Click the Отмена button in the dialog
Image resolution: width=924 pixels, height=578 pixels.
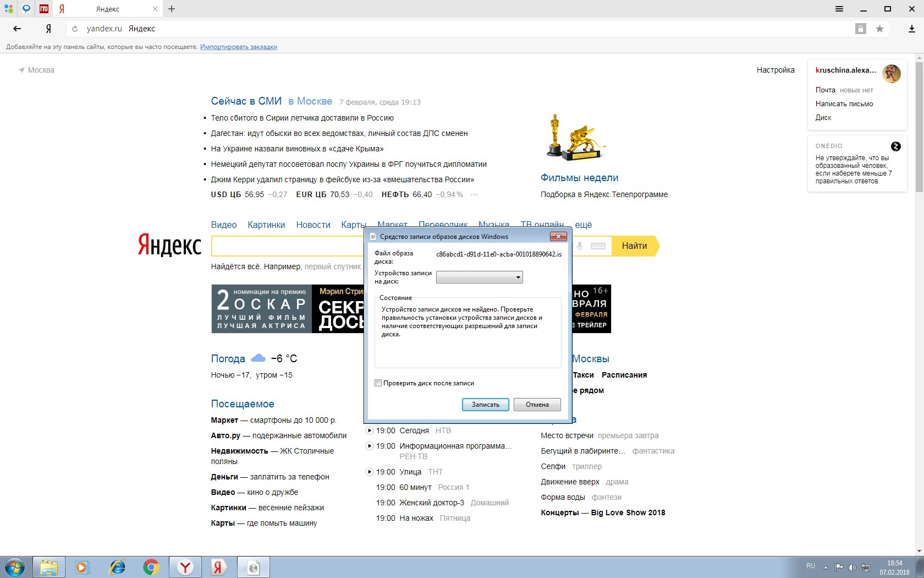pyautogui.click(x=537, y=405)
